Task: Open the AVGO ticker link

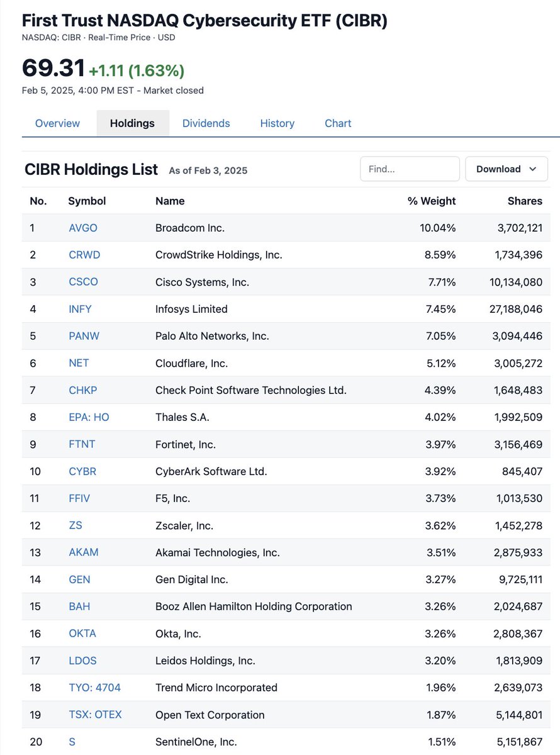Action: pos(83,228)
